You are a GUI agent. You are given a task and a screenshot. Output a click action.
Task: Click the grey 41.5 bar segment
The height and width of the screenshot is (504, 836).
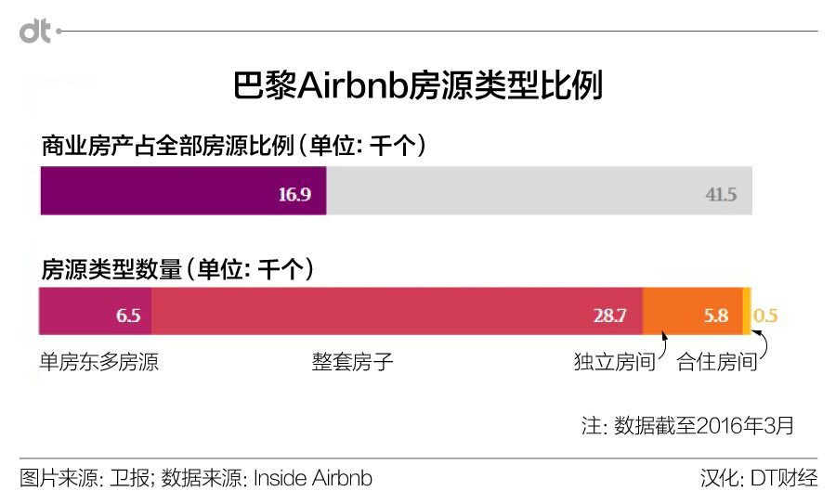click(x=539, y=191)
